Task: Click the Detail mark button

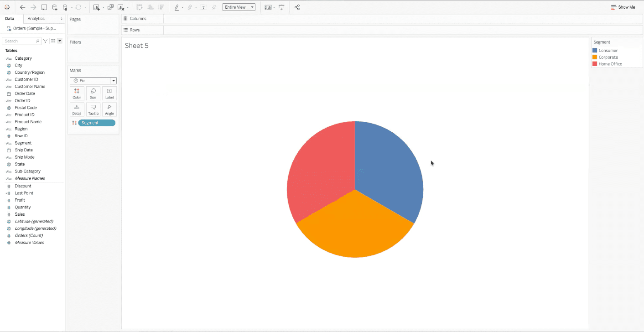Action: pos(77,109)
